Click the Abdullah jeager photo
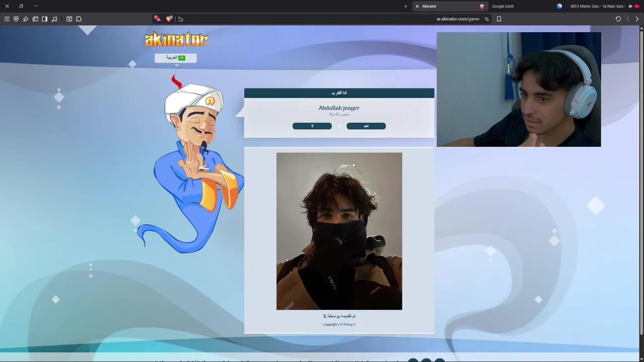 coord(339,231)
